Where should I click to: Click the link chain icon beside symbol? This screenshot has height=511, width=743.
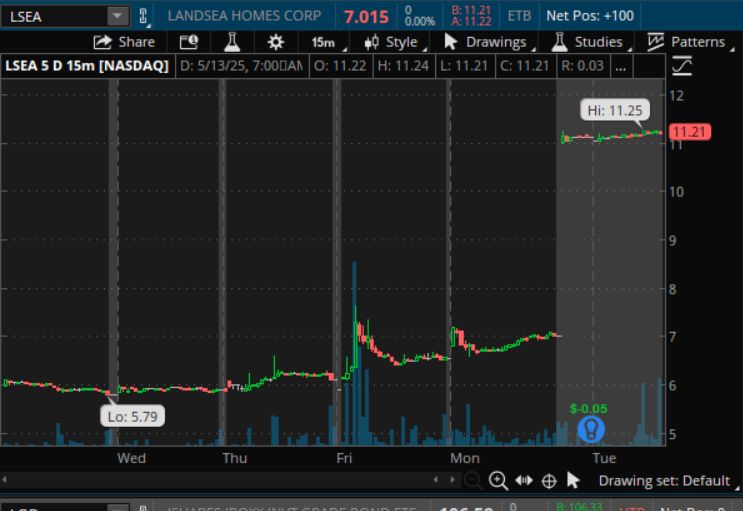[143, 16]
